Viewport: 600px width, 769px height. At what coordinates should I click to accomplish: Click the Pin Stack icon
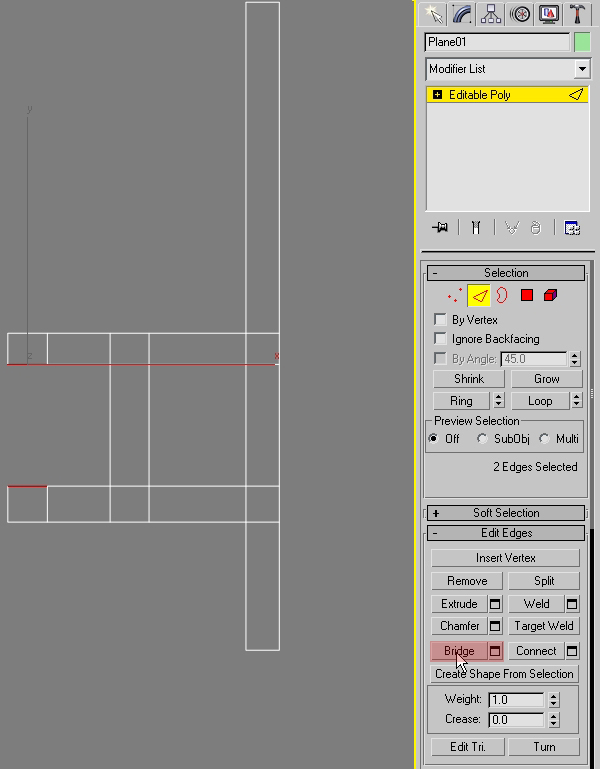click(x=438, y=228)
